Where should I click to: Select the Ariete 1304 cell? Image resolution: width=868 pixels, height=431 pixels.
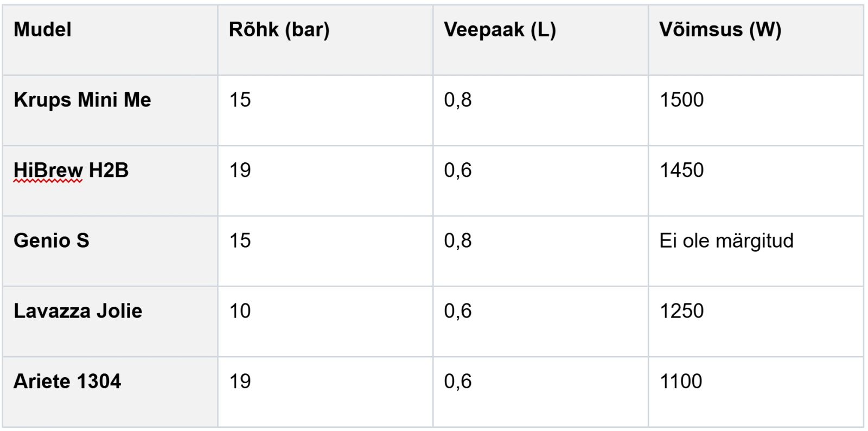[110, 392]
